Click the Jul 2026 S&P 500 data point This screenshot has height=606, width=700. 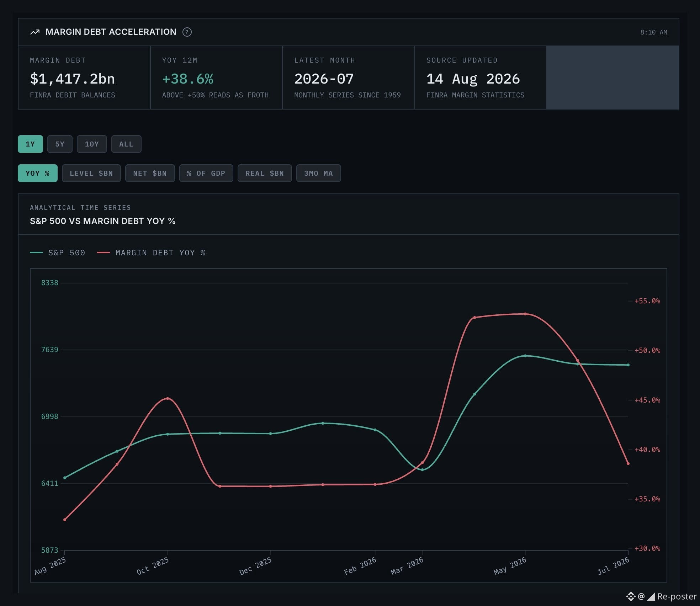pos(628,365)
